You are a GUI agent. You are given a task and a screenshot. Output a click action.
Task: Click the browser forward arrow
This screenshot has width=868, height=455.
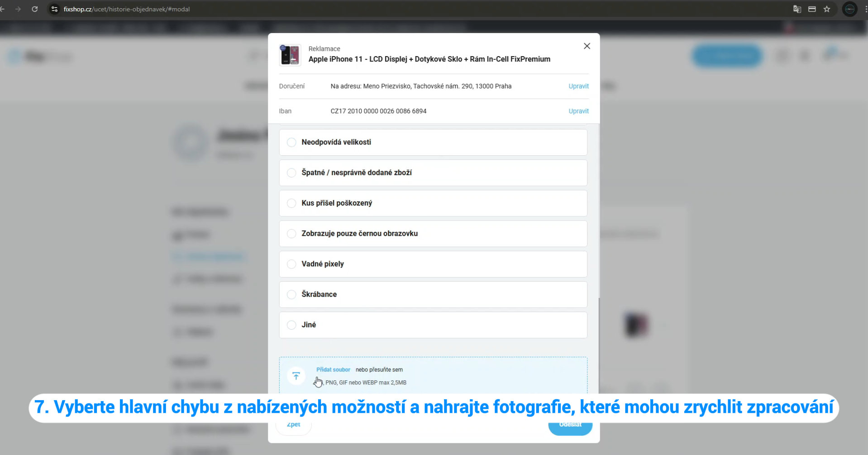(18, 9)
